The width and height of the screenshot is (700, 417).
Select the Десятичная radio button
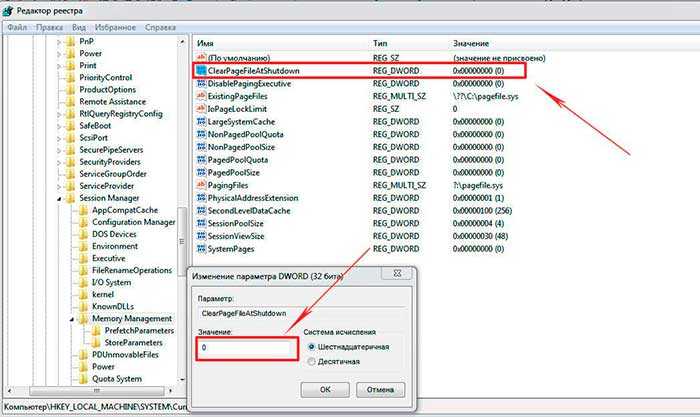[x=311, y=362]
